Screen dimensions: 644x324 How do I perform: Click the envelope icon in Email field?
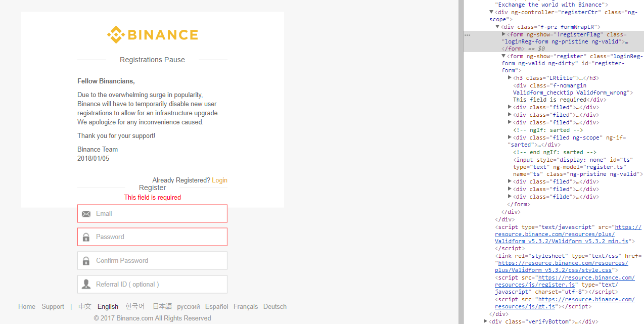[x=86, y=214]
